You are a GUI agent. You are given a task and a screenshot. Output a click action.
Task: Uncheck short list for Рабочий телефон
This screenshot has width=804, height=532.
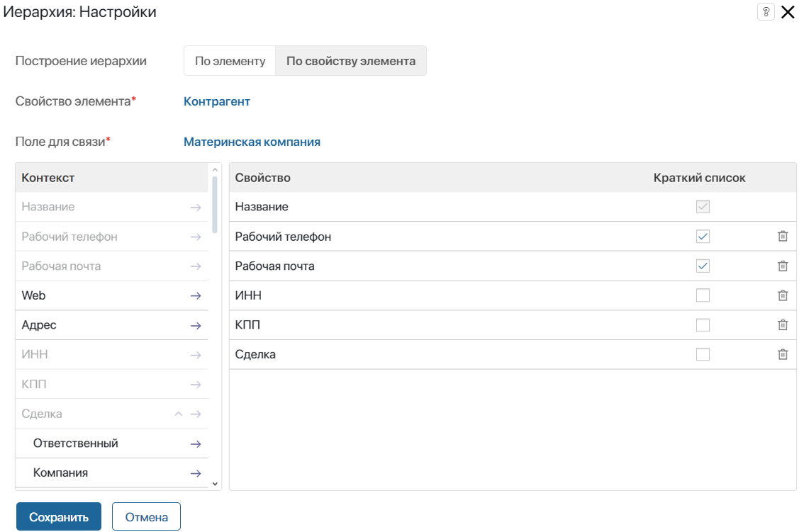point(703,237)
